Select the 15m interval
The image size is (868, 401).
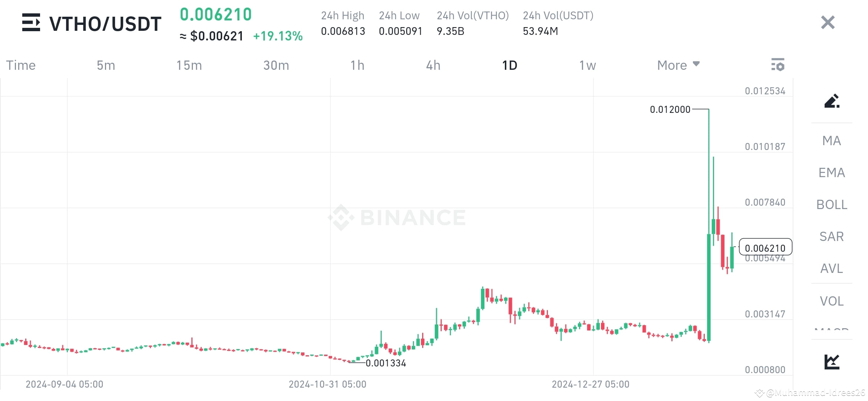pyautogui.click(x=189, y=65)
